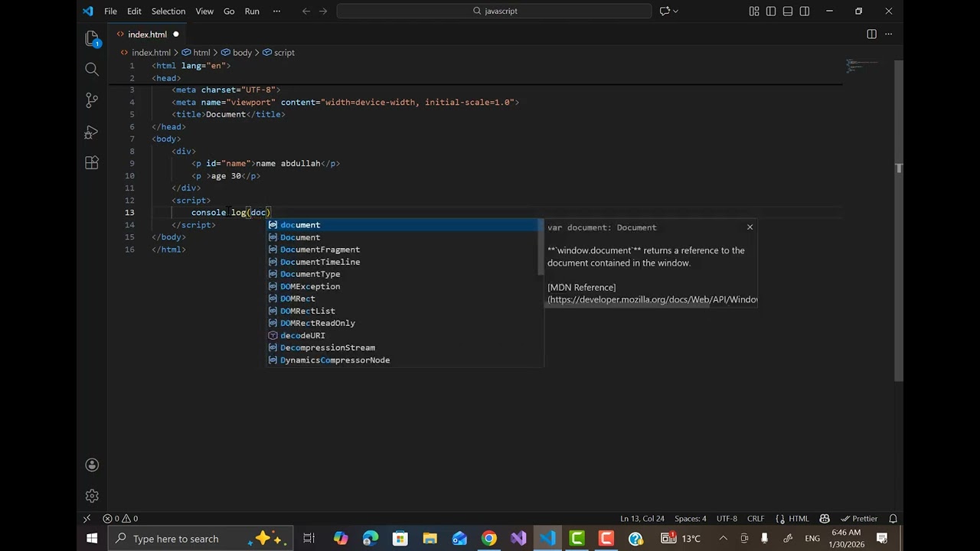Open Remote Window indicator in status bar
The width and height of the screenshot is (980, 551).
[87, 518]
